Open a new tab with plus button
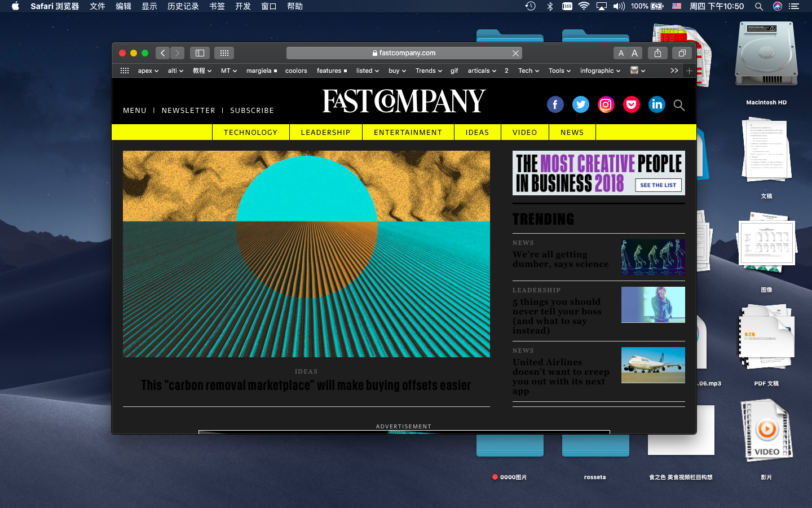 point(689,71)
